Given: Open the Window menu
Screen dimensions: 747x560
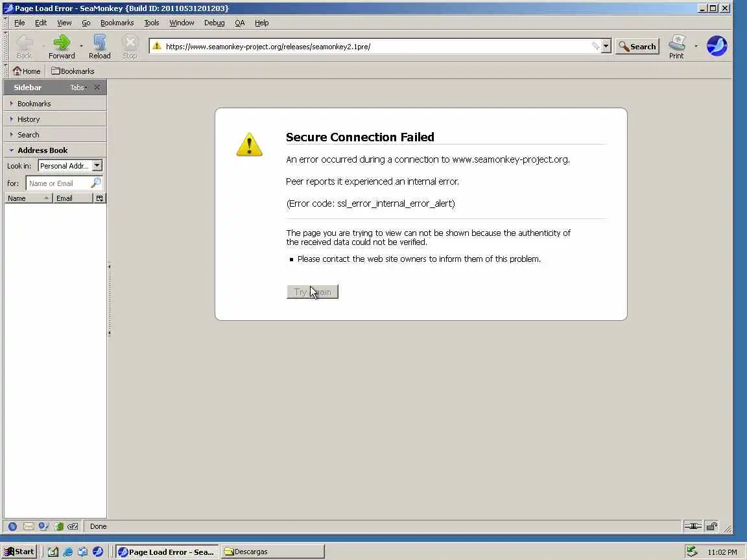Looking at the screenshot, I should point(182,23).
